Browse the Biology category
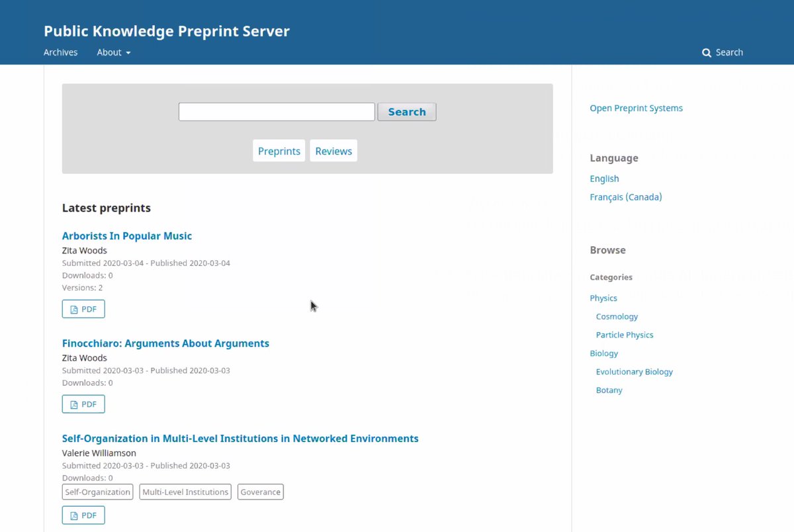794x532 pixels. [604, 353]
